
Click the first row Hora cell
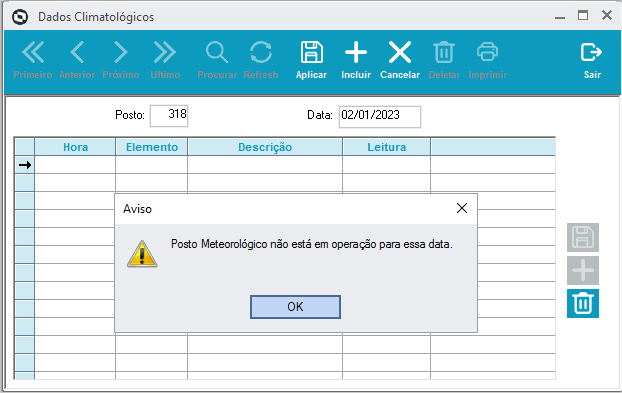[x=75, y=165]
